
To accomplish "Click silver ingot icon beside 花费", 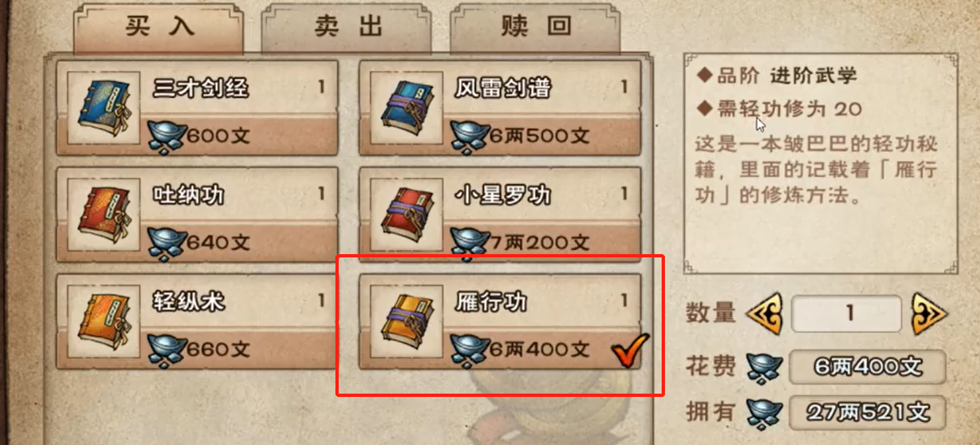I will [x=764, y=367].
